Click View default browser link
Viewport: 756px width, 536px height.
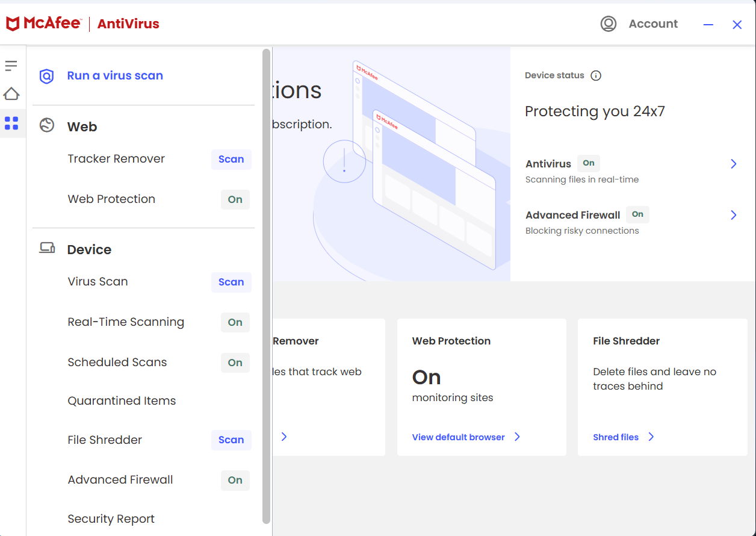(x=459, y=437)
